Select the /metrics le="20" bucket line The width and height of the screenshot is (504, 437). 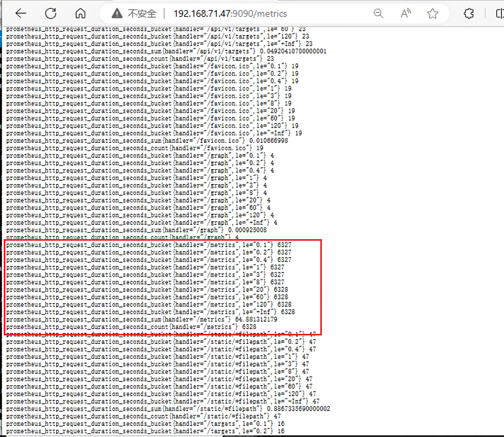(147, 289)
